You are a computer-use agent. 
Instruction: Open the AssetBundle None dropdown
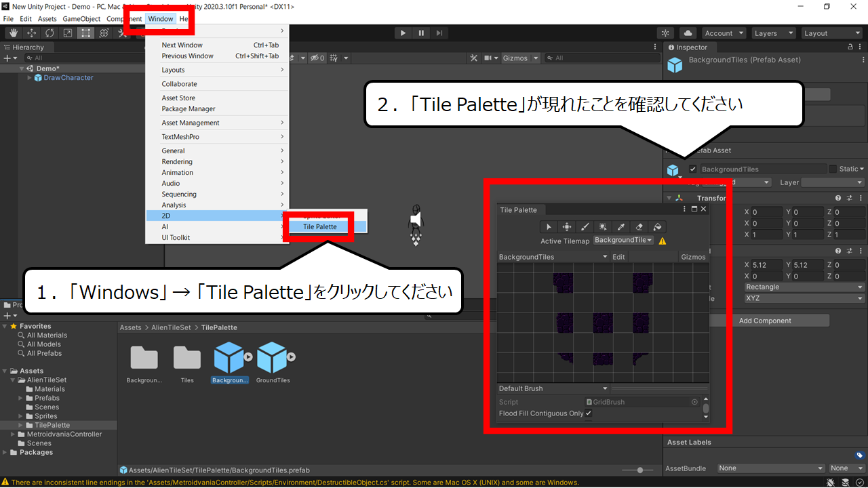(771, 468)
